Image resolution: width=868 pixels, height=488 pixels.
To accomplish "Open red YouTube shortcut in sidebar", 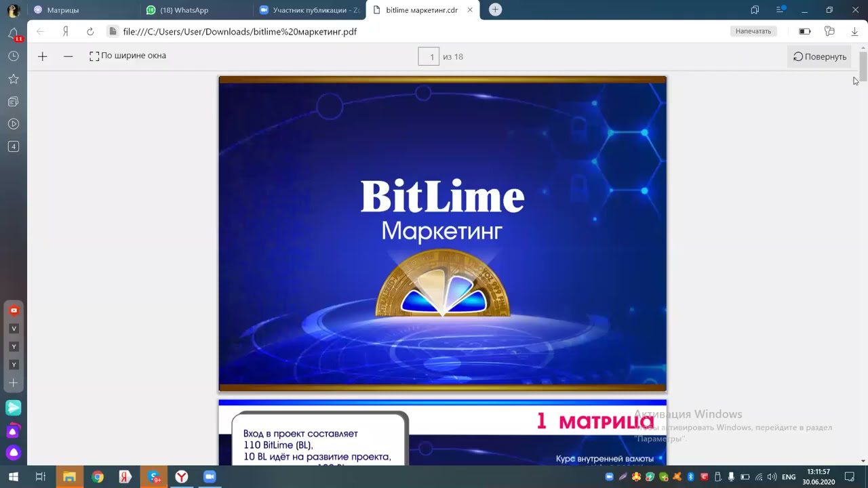I will coord(14,310).
